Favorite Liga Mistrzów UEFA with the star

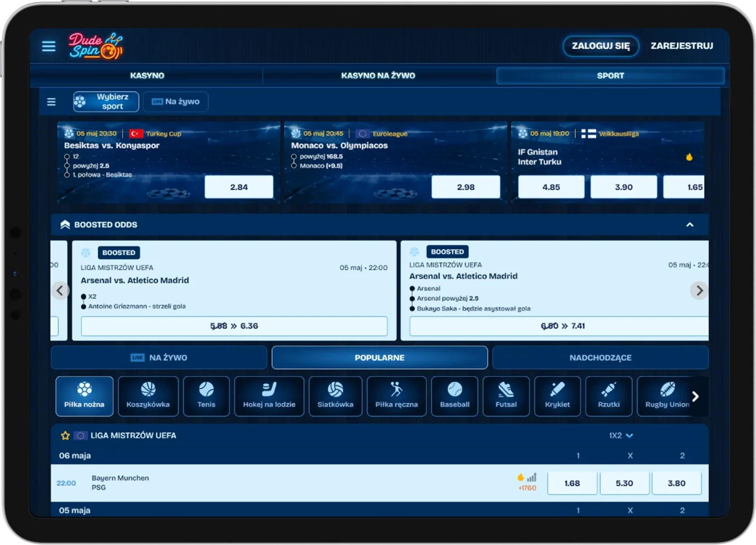(65, 435)
